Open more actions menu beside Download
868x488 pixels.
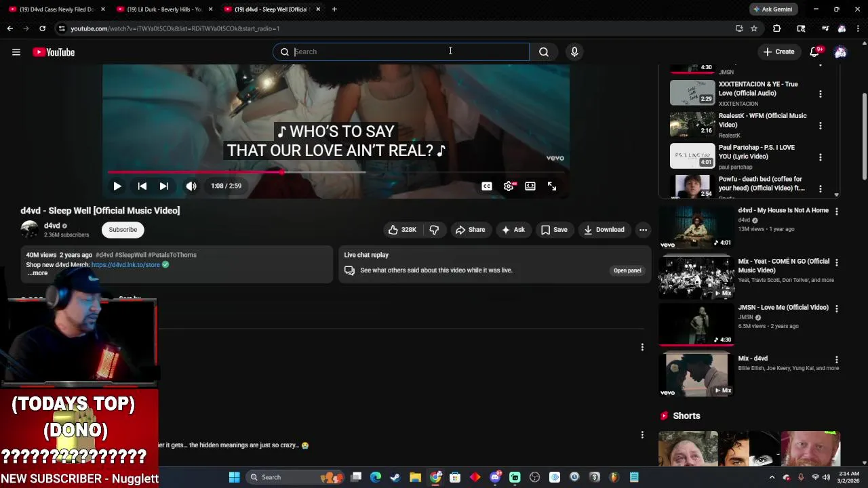tap(643, 230)
